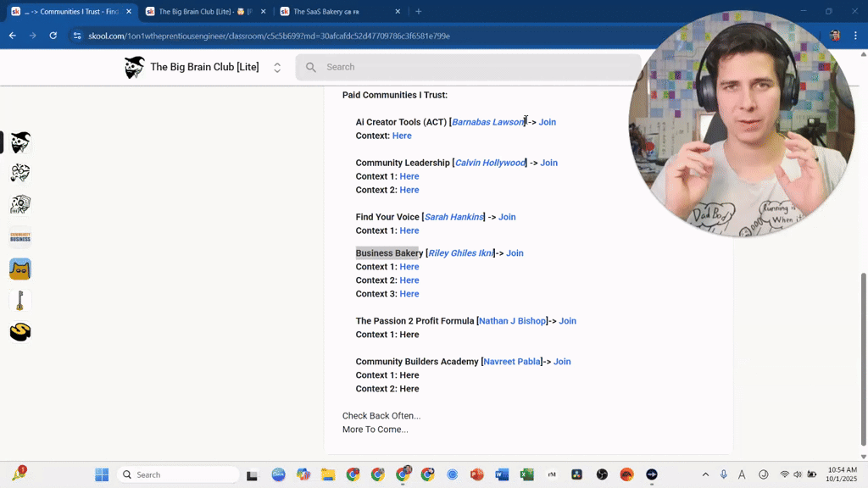The height and width of the screenshot is (488, 868).
Task: Open the guitar community sidebar icon
Action: (20, 301)
